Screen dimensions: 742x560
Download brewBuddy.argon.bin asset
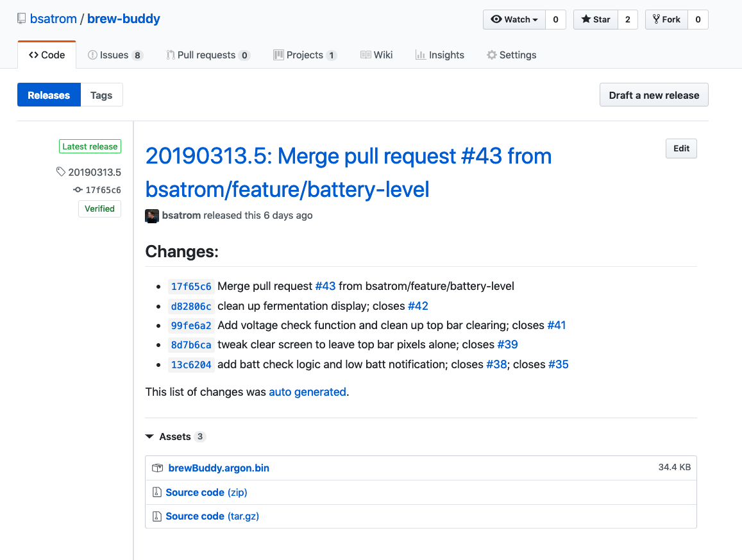click(219, 468)
